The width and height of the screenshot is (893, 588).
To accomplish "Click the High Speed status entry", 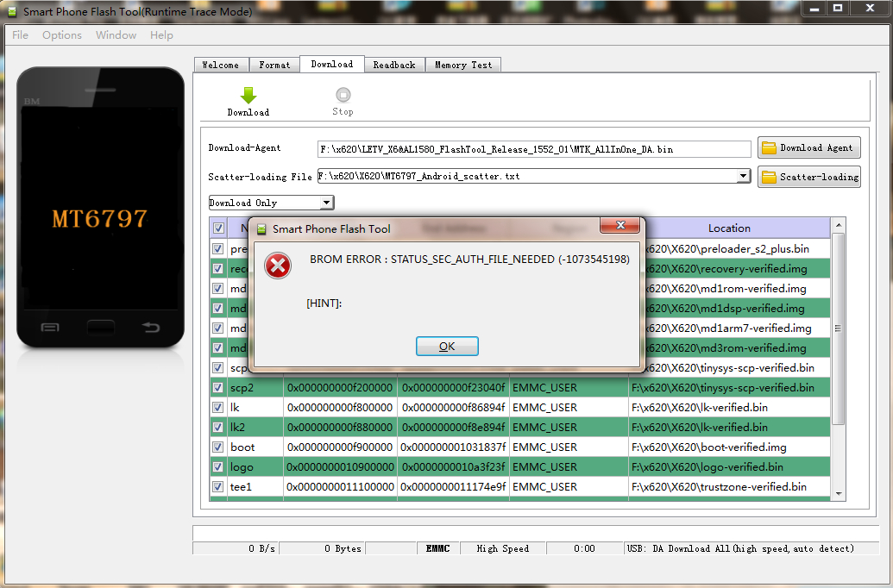I will pos(503,548).
